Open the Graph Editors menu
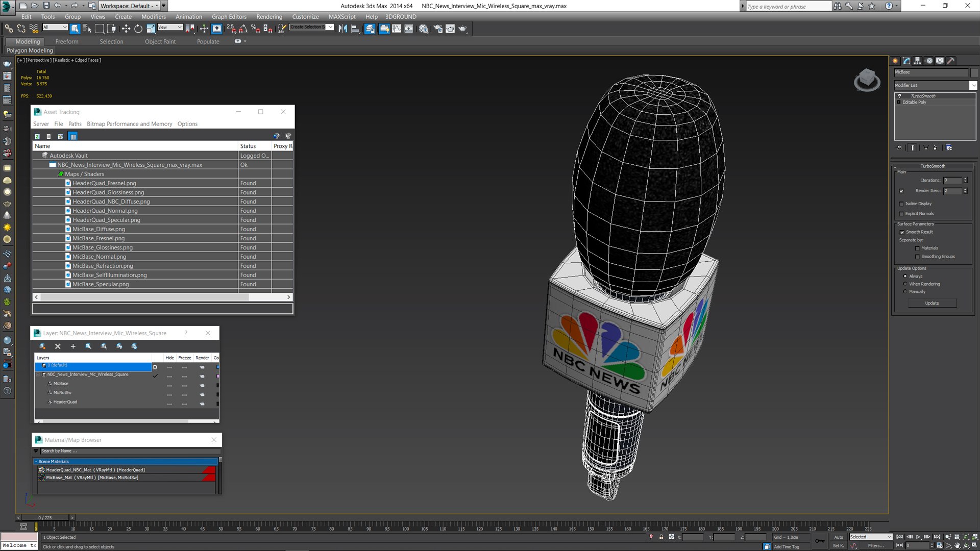 pyautogui.click(x=229, y=16)
